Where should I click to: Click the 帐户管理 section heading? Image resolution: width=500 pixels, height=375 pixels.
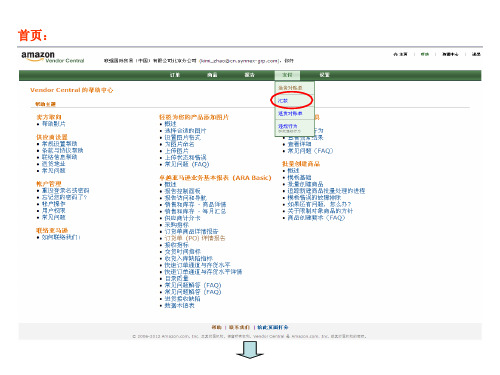pos(49,184)
